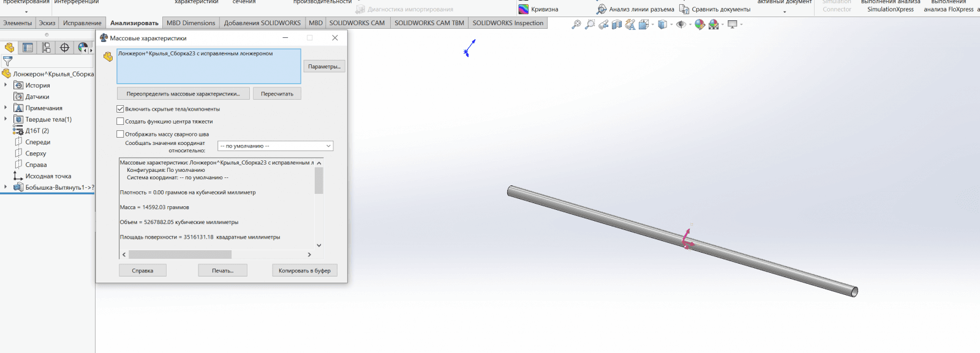Viewport: 980px width, 353px height.
Task: Click the Curvature (Кривизна) tool icon
Action: click(524, 9)
